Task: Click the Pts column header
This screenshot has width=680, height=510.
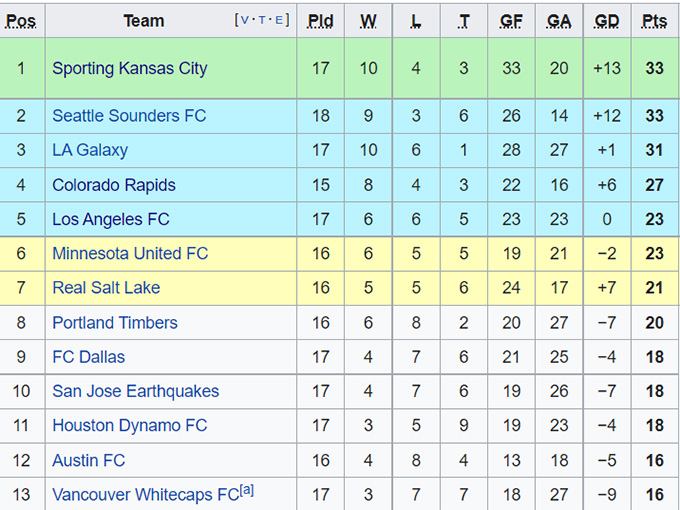Action: pos(655,21)
